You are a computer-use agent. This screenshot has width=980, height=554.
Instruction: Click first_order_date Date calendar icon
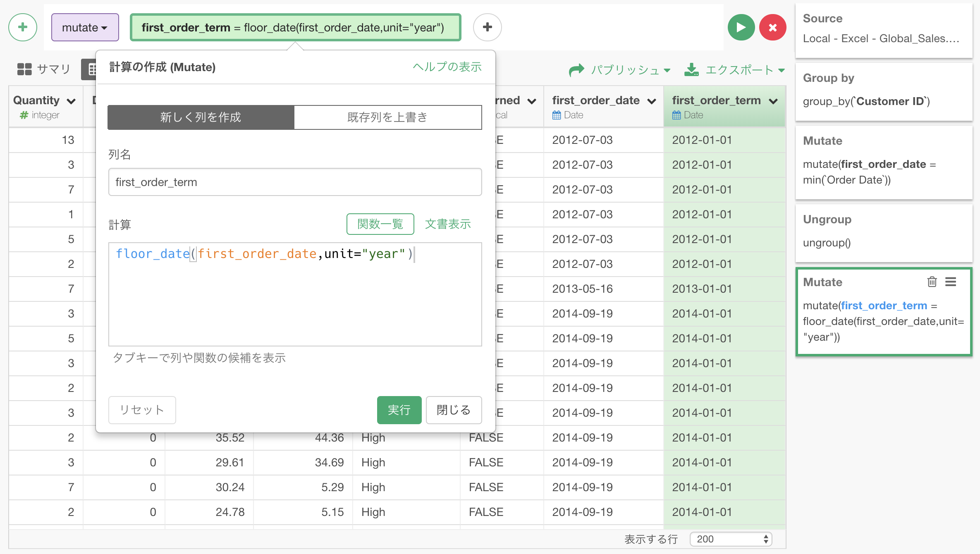click(557, 115)
